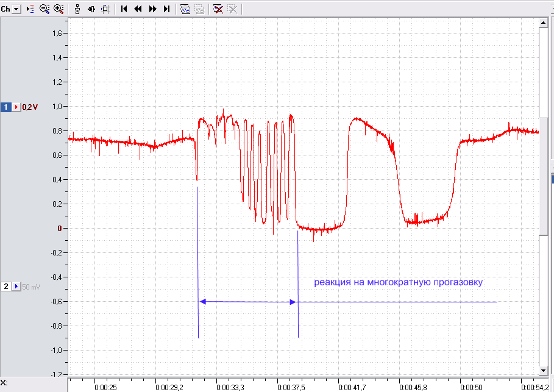Click the X: coordinate readout label
This screenshot has height=392, width=554.
[x=4, y=383]
